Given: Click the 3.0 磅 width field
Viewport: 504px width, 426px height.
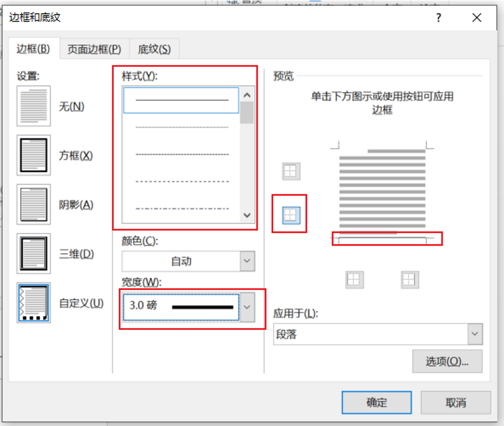Looking at the screenshot, I should 181,307.
